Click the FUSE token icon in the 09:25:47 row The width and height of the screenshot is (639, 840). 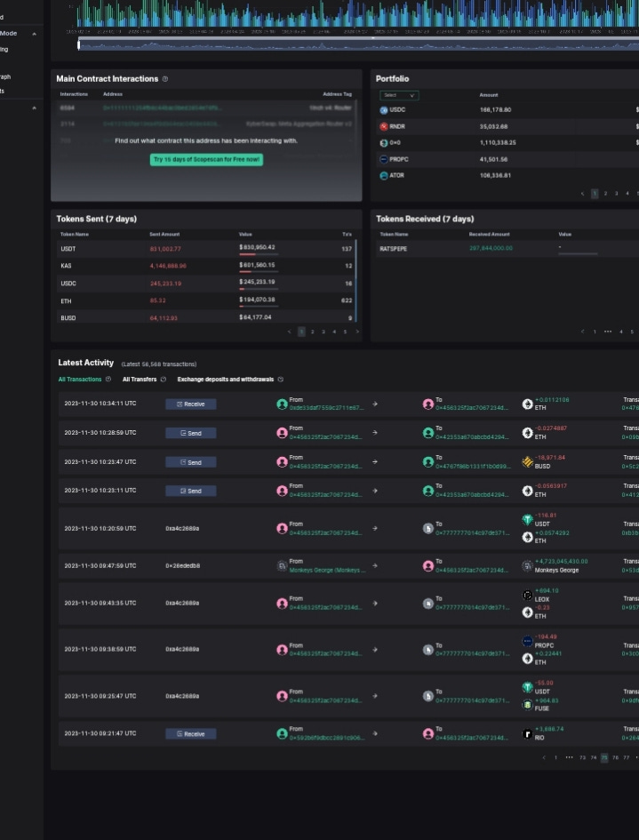click(x=528, y=705)
